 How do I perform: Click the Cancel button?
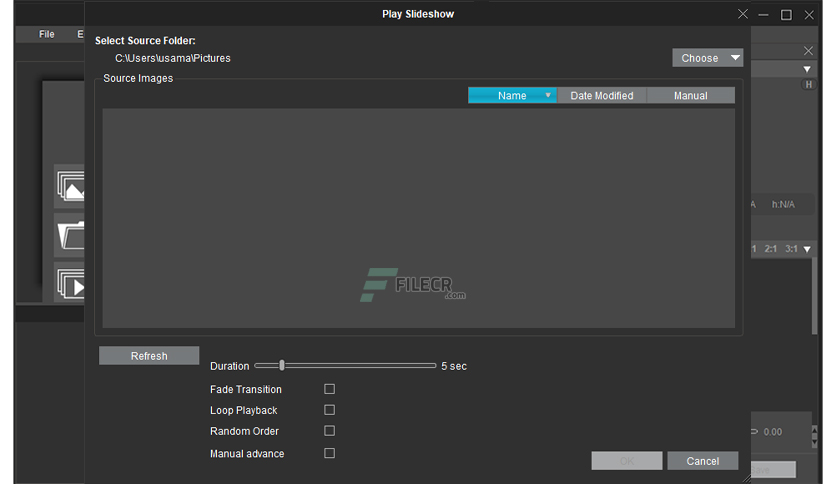tap(703, 461)
